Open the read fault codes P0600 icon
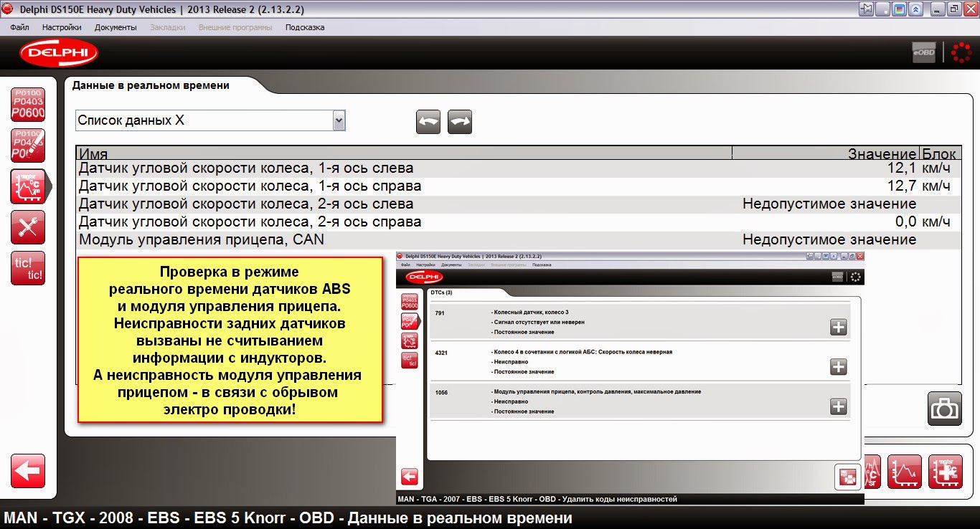The image size is (980, 529). click(x=28, y=105)
